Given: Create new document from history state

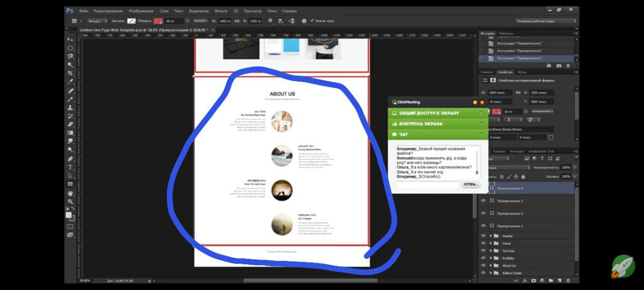Looking at the screenshot, I should (x=549, y=66).
